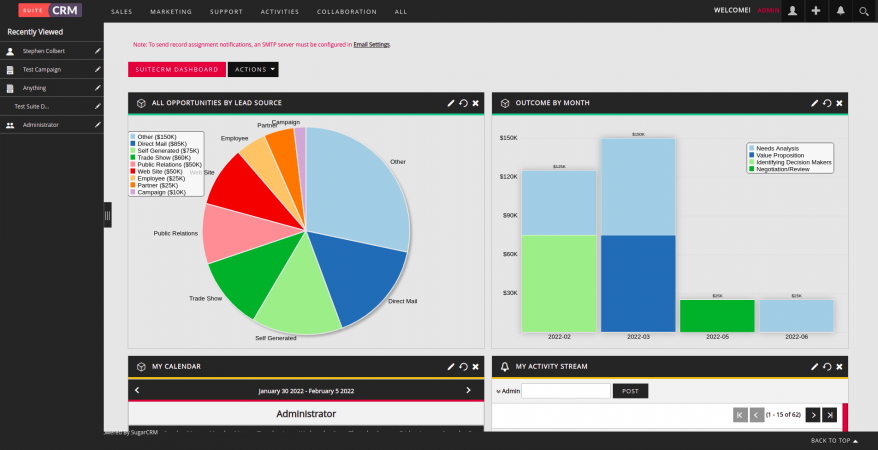Click the search magnifier icon
The image size is (878, 450).
[x=864, y=11]
